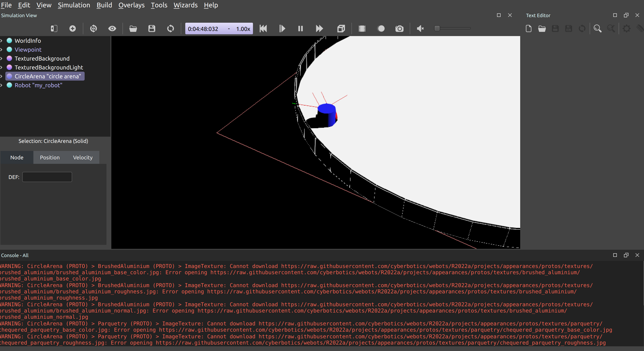Select TexturedBackgroundLight in the scene tree

[x=49, y=67]
